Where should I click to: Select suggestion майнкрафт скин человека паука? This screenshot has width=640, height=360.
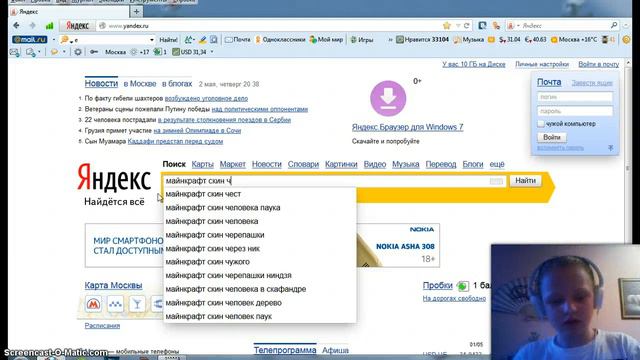(x=260, y=207)
